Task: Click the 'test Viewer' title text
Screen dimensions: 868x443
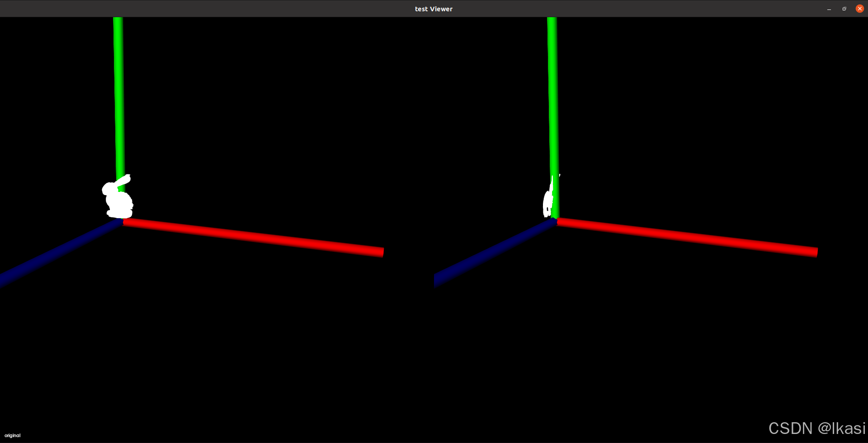Action: (x=434, y=9)
